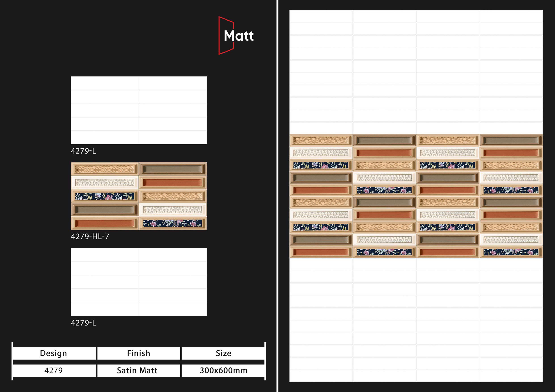Click the red Matt logo
The width and height of the screenshot is (555, 392).
pos(236,36)
